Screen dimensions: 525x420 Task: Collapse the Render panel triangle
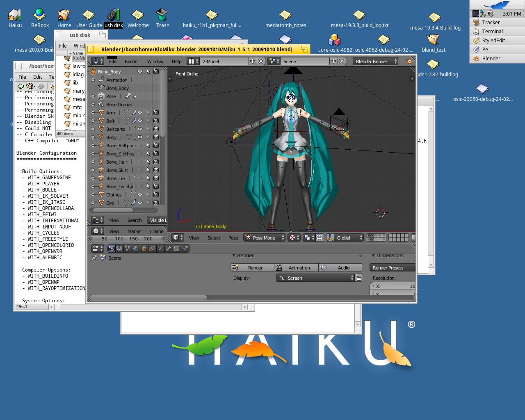[x=234, y=256]
